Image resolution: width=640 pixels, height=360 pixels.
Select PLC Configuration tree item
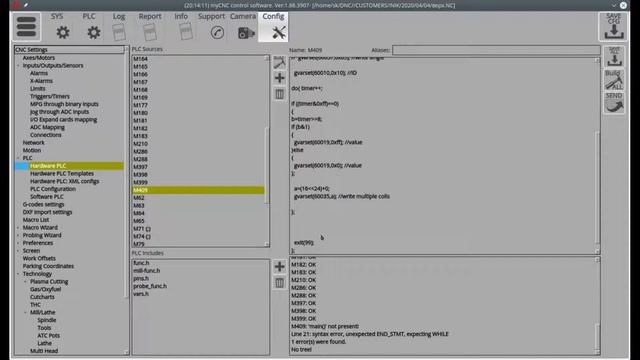coord(53,189)
